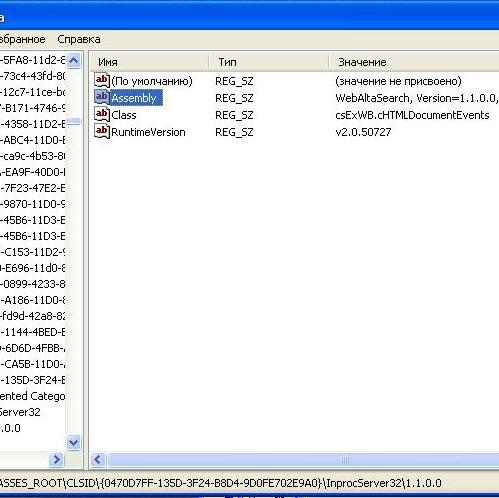Select tree key containing 6D6D-4FBB
Viewport: 499px width, 498px height.
click(x=32, y=348)
